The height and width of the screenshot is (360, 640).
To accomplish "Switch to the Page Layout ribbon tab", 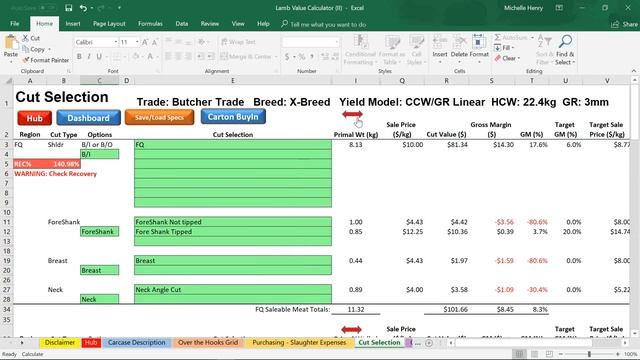I will 109,24.
